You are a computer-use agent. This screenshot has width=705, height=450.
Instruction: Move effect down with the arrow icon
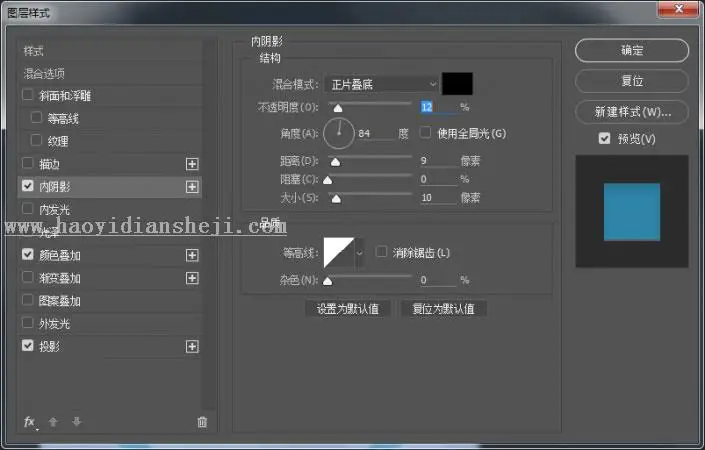(x=76, y=422)
